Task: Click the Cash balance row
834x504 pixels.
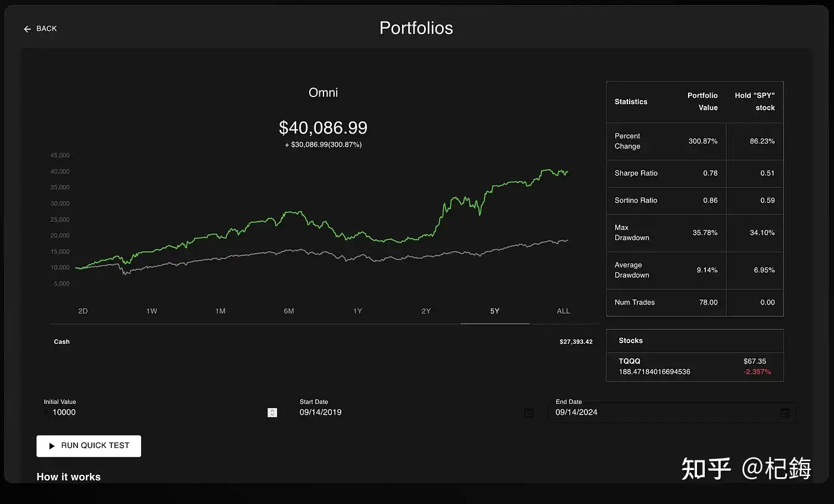Action: pyautogui.click(x=322, y=342)
